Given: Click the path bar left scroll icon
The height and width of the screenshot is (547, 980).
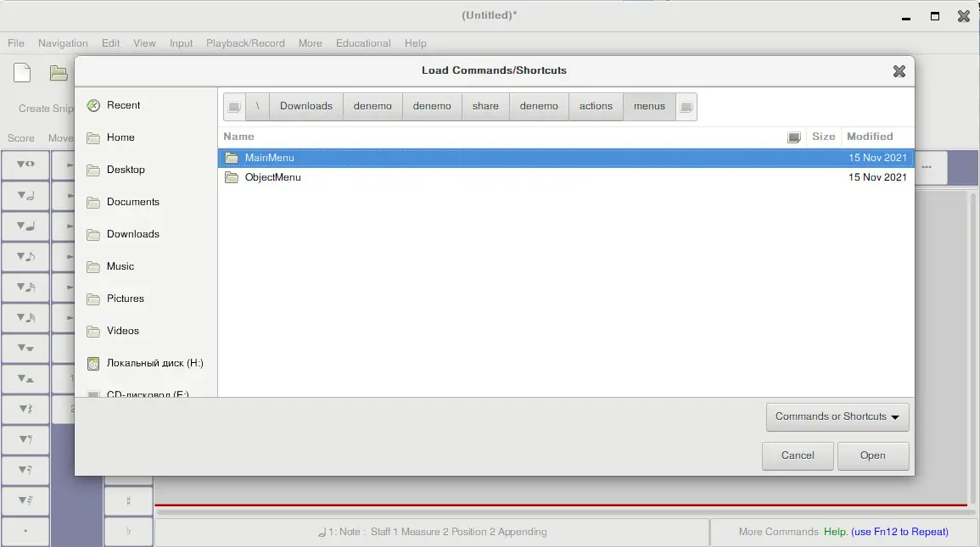Looking at the screenshot, I should point(234,107).
